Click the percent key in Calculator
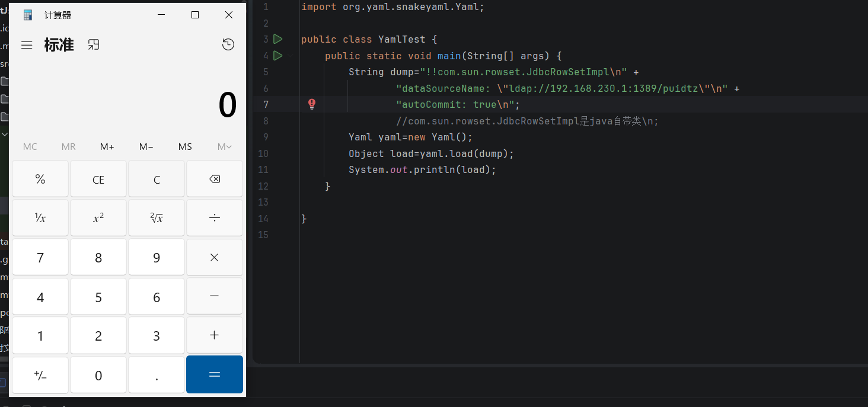868x407 pixels. pyautogui.click(x=40, y=180)
